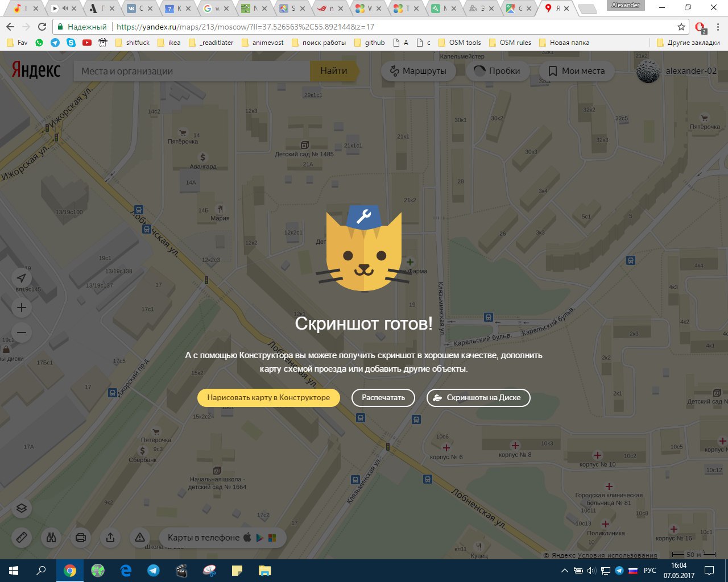This screenshot has width=728, height=582.
Task: Click the yellow 'Найти' search button
Action: pos(334,71)
